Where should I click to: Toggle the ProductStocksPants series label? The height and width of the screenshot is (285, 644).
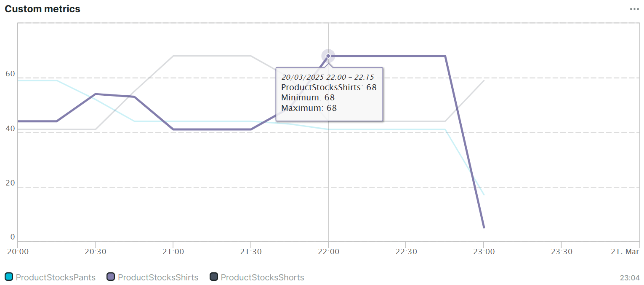click(x=56, y=277)
